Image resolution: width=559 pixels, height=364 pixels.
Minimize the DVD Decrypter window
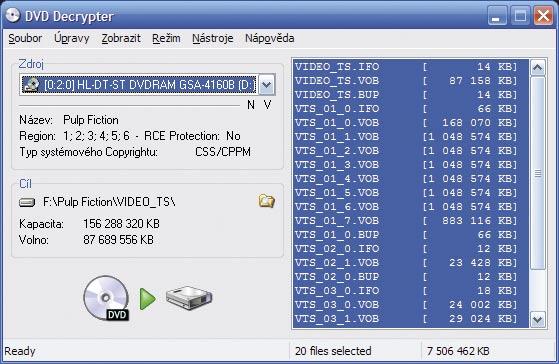(x=497, y=16)
